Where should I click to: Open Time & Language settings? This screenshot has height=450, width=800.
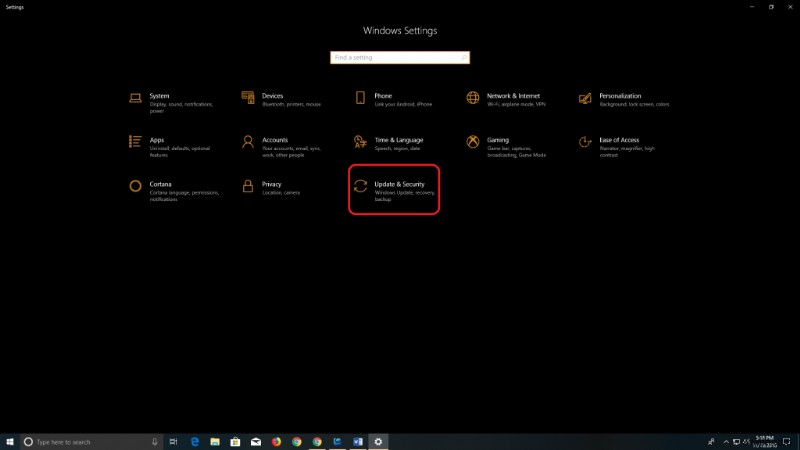click(389, 144)
